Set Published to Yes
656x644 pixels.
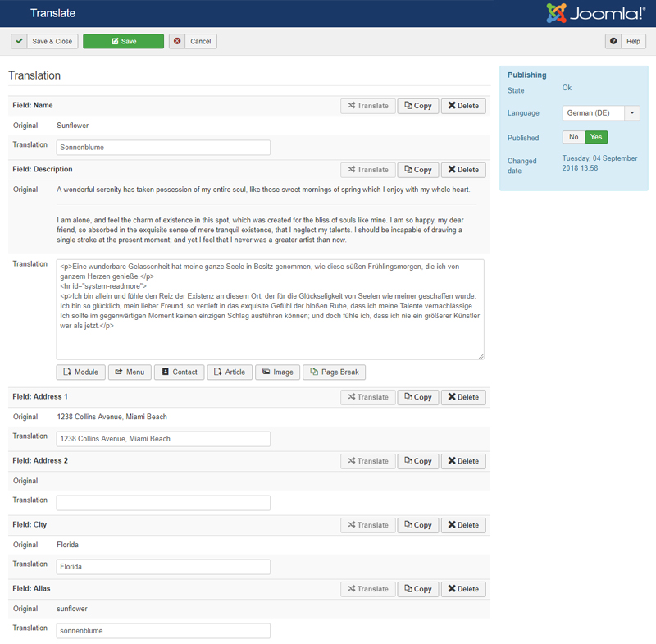pos(596,137)
